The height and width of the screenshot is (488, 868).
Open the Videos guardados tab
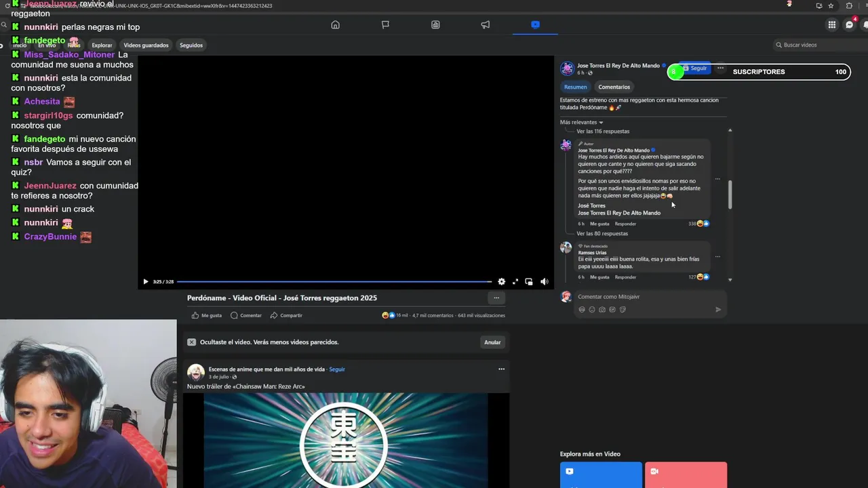click(146, 45)
